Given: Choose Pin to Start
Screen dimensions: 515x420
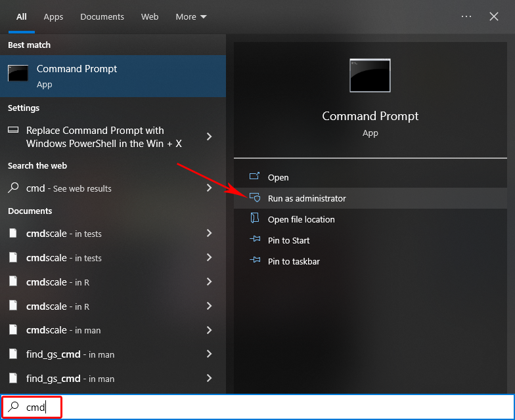Looking at the screenshot, I should pos(370,240).
